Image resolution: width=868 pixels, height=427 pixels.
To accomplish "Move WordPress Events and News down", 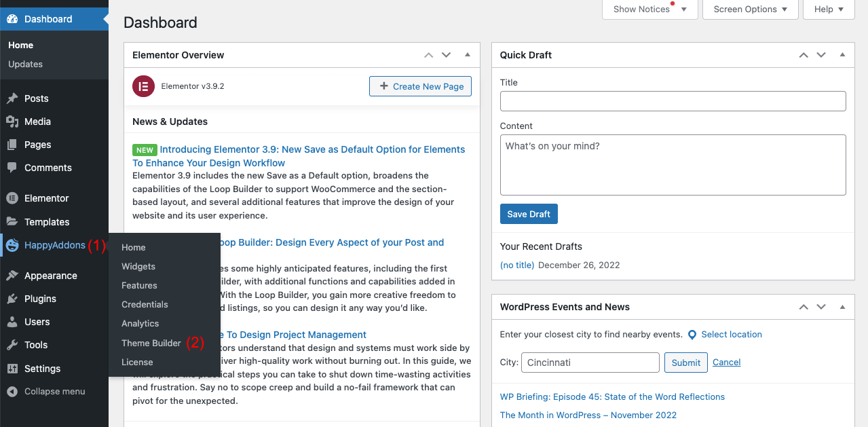I will coord(821,307).
